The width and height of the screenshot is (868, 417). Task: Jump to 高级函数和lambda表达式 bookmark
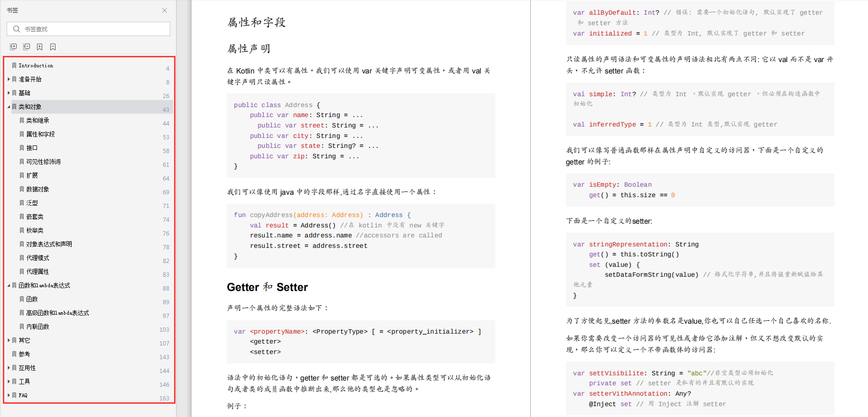pyautogui.click(x=58, y=313)
